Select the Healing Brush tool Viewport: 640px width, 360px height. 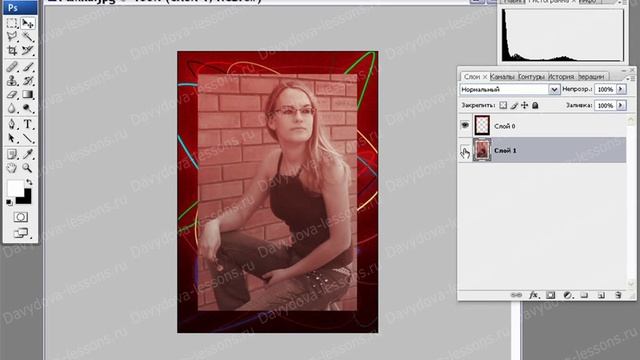[12, 67]
